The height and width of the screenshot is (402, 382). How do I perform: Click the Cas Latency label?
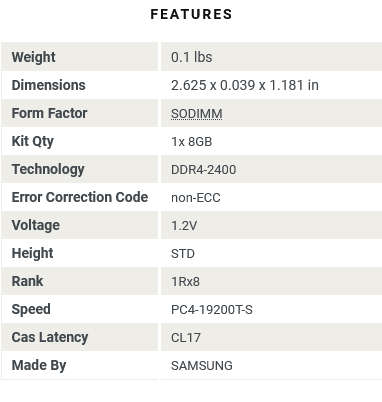click(50, 337)
